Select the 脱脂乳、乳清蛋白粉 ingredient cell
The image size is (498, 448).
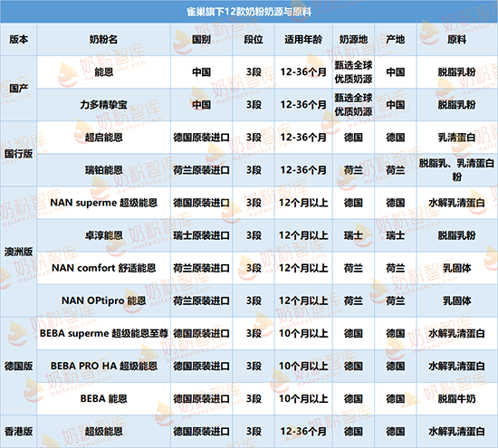point(456,170)
